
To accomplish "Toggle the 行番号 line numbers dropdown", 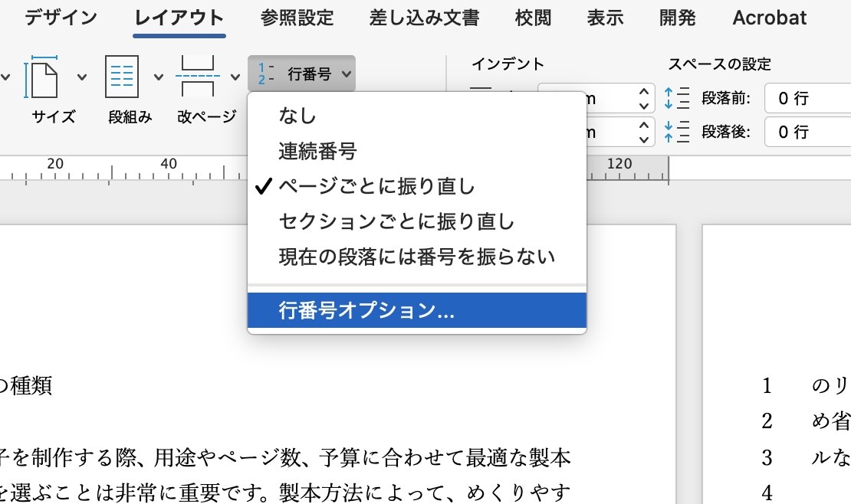I will [x=302, y=74].
